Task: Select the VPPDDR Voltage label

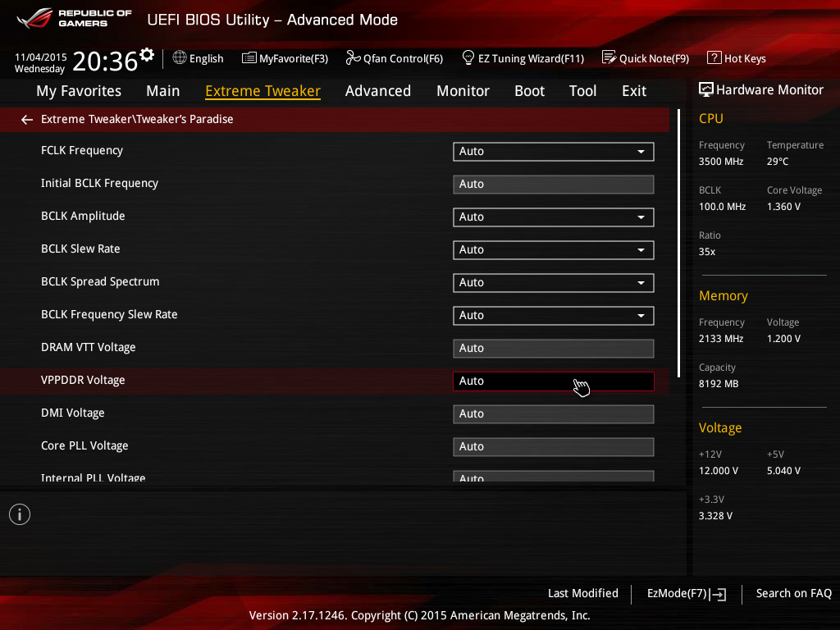Action: click(83, 380)
